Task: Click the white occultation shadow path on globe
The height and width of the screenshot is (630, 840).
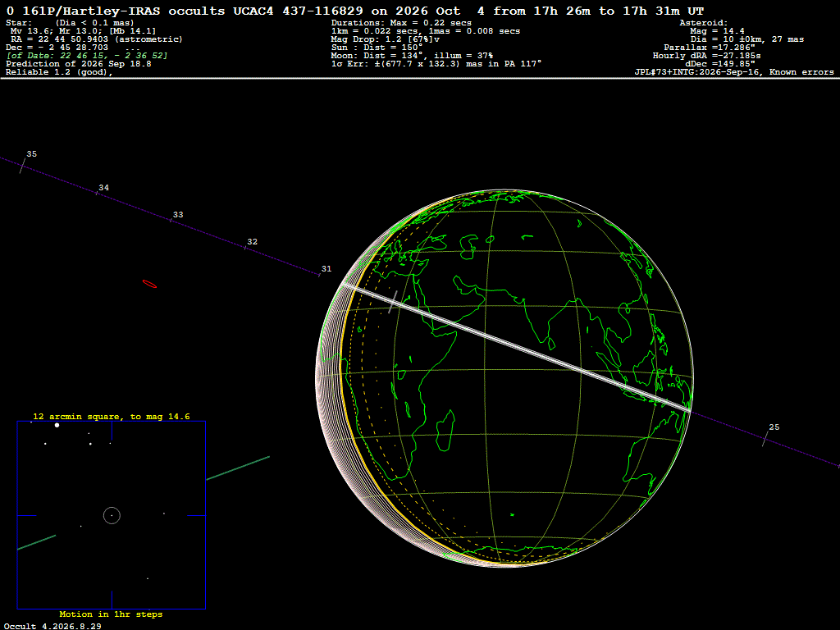Action: click(x=517, y=348)
